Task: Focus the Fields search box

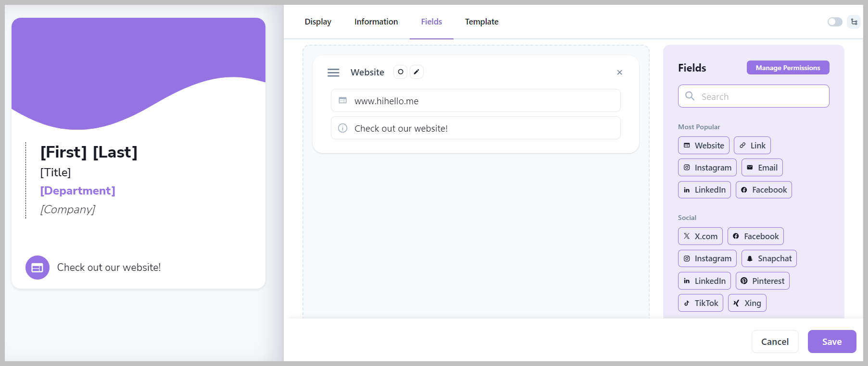Action: point(754,96)
